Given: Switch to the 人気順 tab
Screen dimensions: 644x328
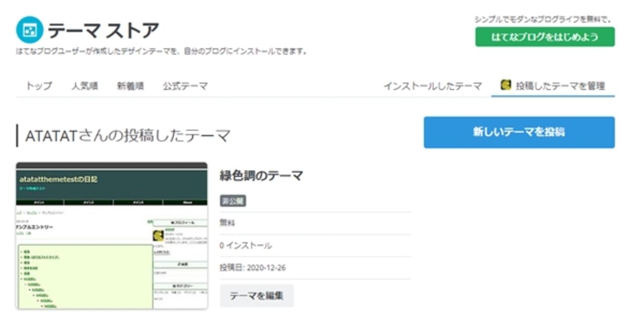Looking at the screenshot, I should point(84,86).
